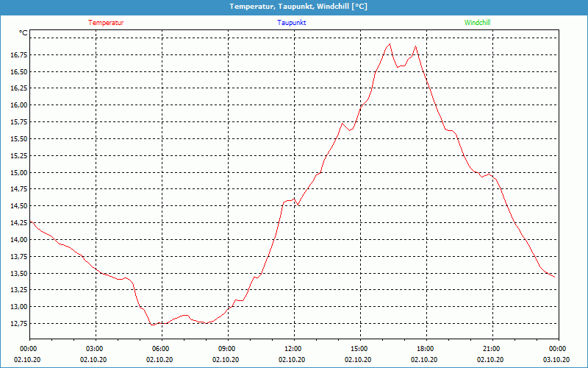Click the curve's lowest point near 06:00
This screenshot has height=368, width=588.
click(x=152, y=325)
